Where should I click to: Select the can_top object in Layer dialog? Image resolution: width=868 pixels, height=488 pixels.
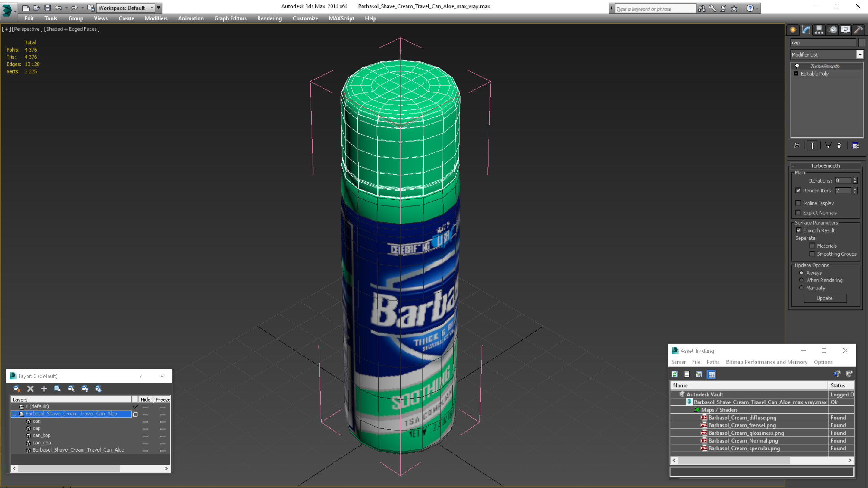pyautogui.click(x=42, y=436)
